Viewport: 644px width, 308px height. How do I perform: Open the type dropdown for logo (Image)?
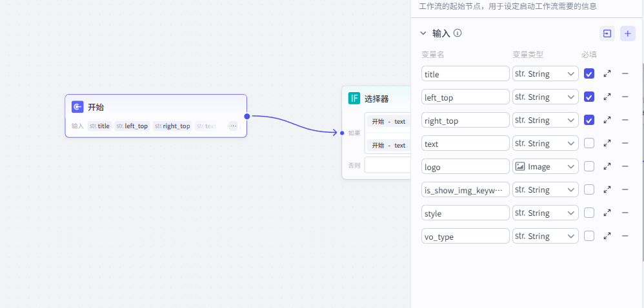pos(545,167)
